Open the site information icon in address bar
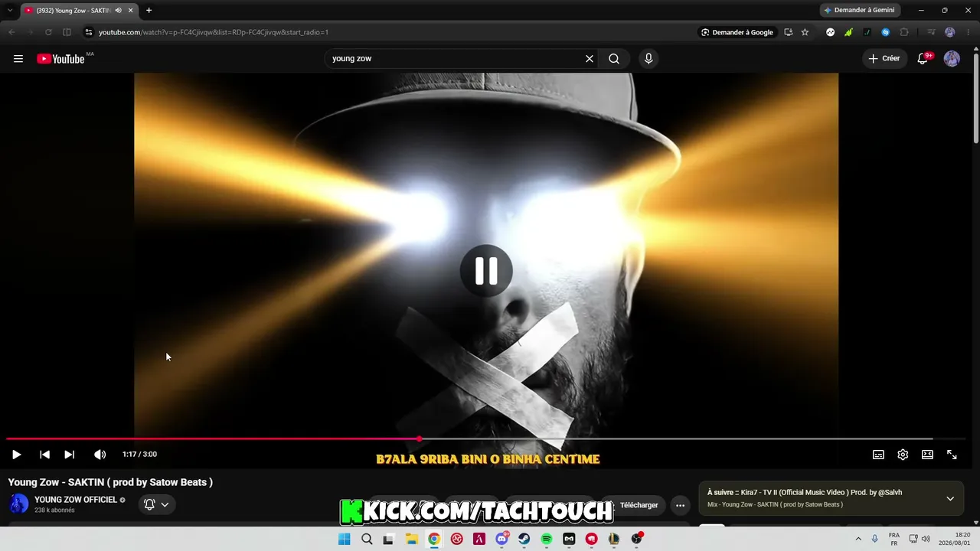Viewport: 980px width, 551px height. [88, 32]
